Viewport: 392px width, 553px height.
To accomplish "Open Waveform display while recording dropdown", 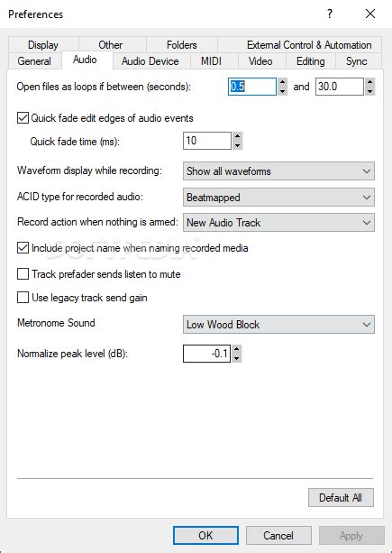I will point(278,171).
